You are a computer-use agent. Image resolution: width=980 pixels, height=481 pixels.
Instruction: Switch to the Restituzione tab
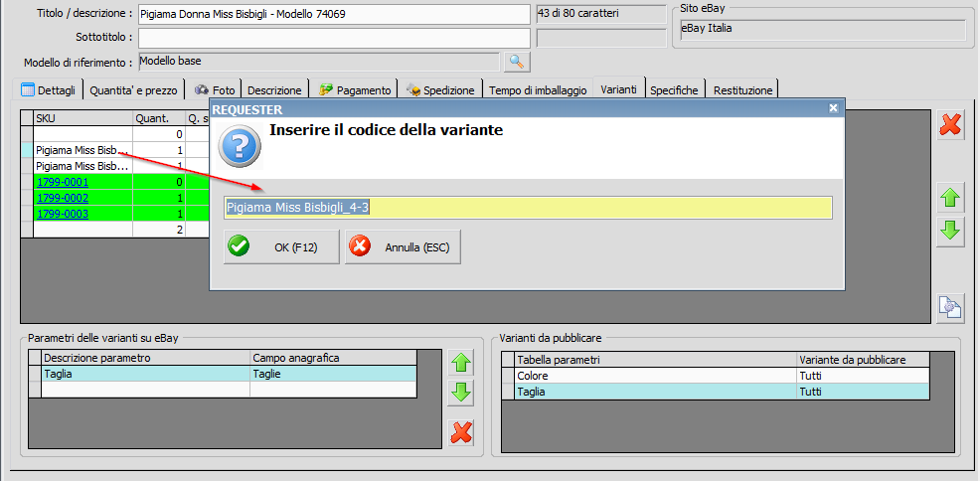click(742, 90)
